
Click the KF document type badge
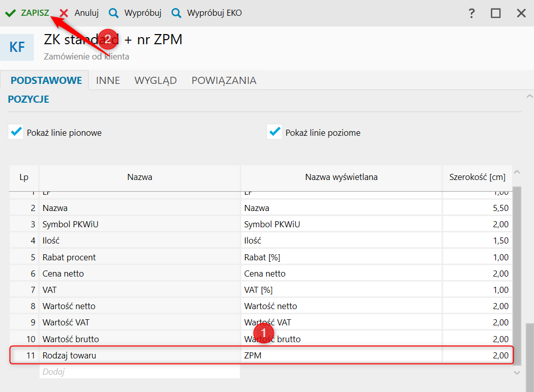click(x=17, y=47)
